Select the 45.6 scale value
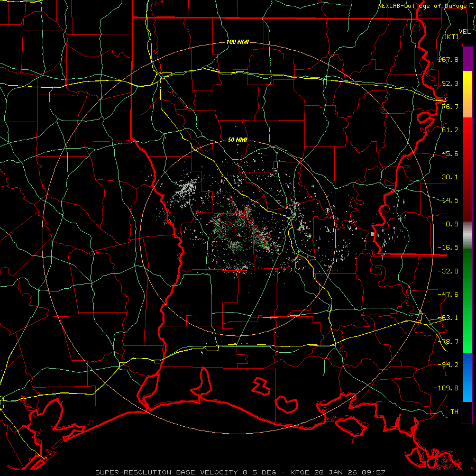The image size is (476, 476). point(450,153)
